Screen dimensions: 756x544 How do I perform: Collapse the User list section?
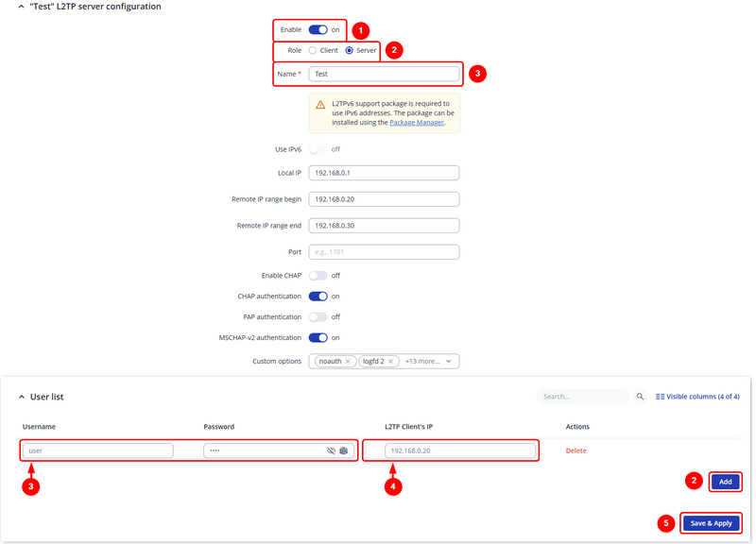coord(22,398)
